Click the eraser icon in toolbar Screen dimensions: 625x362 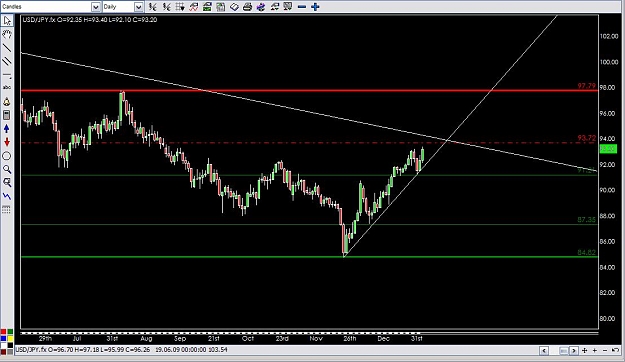click(234, 7)
